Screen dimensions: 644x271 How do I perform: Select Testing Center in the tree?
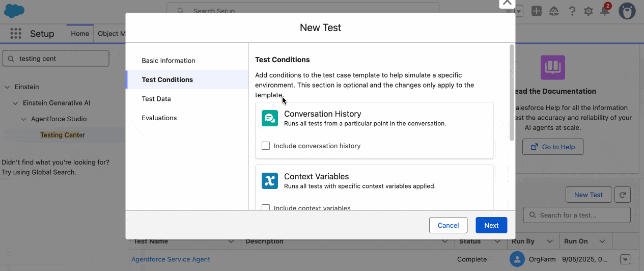point(63,135)
